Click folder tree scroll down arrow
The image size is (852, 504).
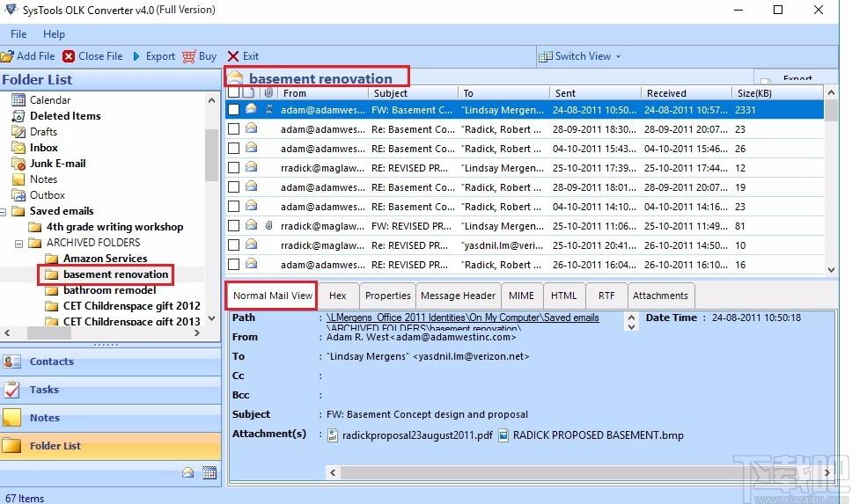pyautogui.click(x=211, y=318)
